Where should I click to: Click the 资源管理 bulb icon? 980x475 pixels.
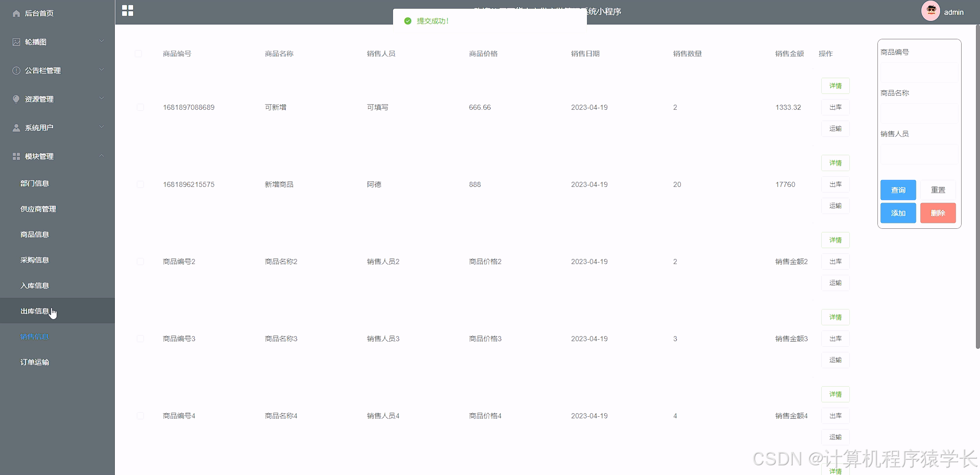pyautogui.click(x=16, y=99)
